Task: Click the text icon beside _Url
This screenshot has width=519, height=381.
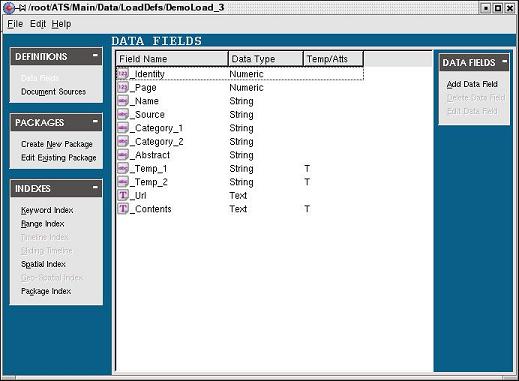Action: tap(123, 195)
